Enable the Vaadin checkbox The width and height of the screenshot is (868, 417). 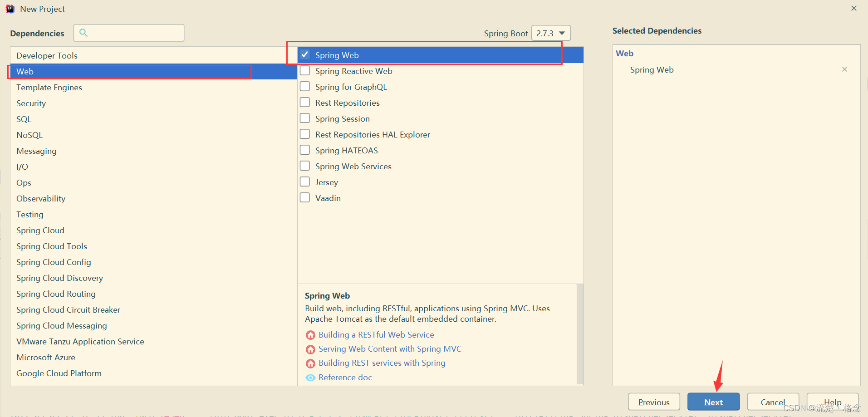305,197
